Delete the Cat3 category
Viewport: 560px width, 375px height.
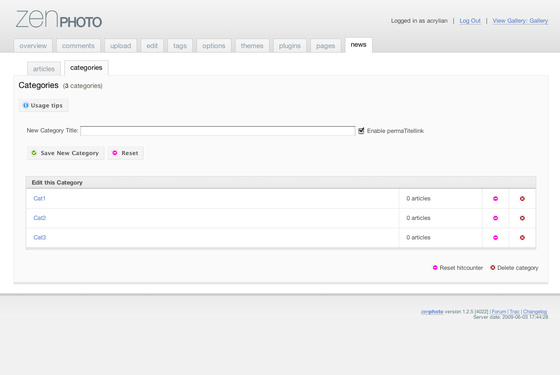click(x=522, y=238)
